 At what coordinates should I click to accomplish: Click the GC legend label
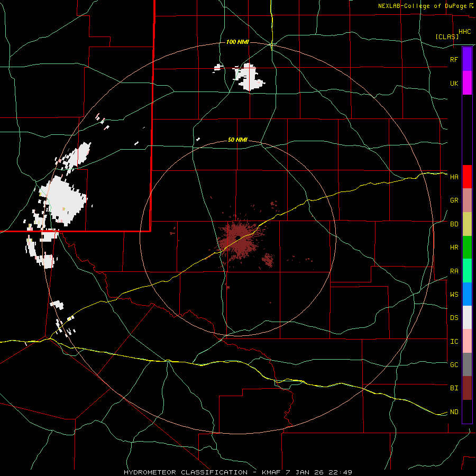coord(454,365)
